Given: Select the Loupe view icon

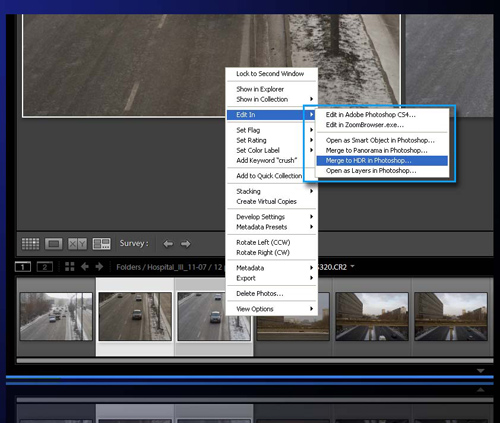Looking at the screenshot, I should pyautogui.click(x=53, y=244).
